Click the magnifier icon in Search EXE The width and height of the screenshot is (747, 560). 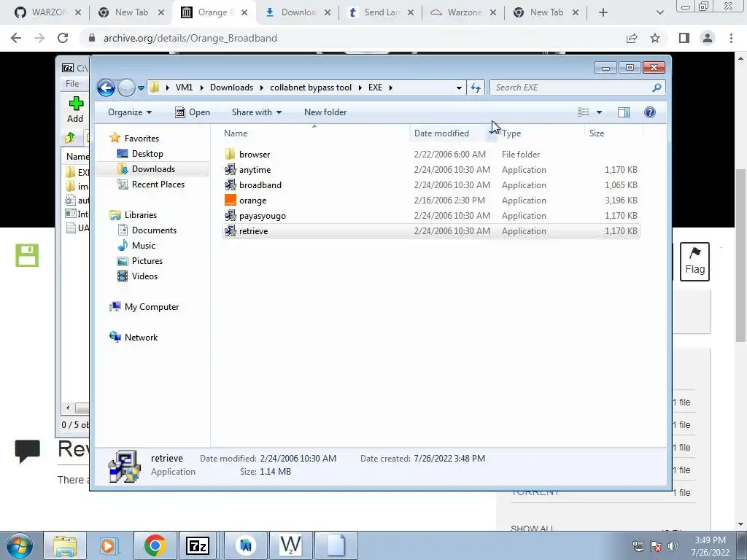[x=657, y=87]
